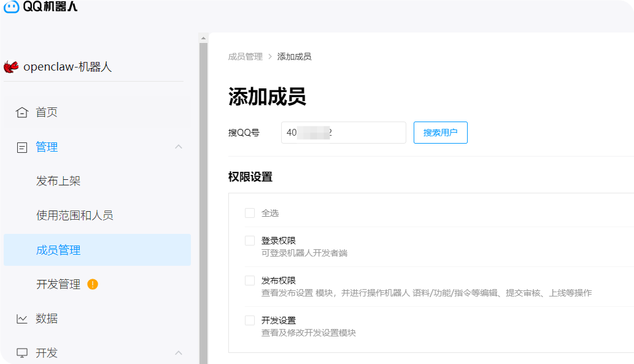
Task: Click the 管理 list icon
Action: [x=21, y=147]
